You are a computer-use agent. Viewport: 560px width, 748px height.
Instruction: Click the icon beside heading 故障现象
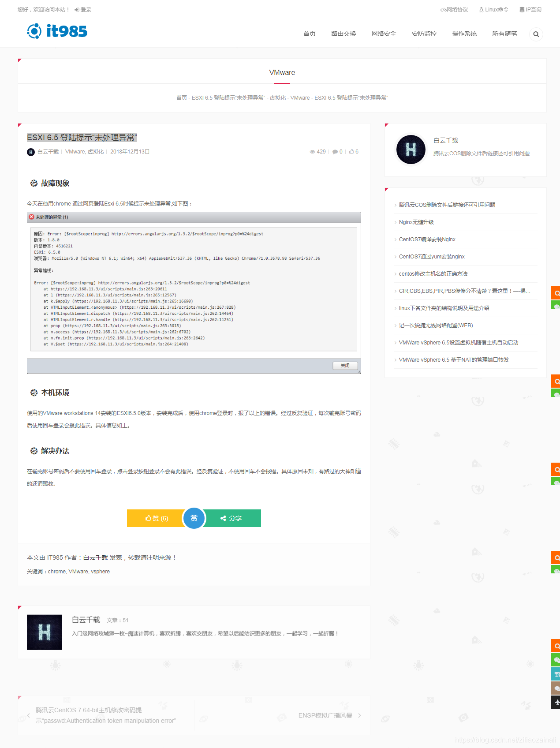[x=34, y=183]
